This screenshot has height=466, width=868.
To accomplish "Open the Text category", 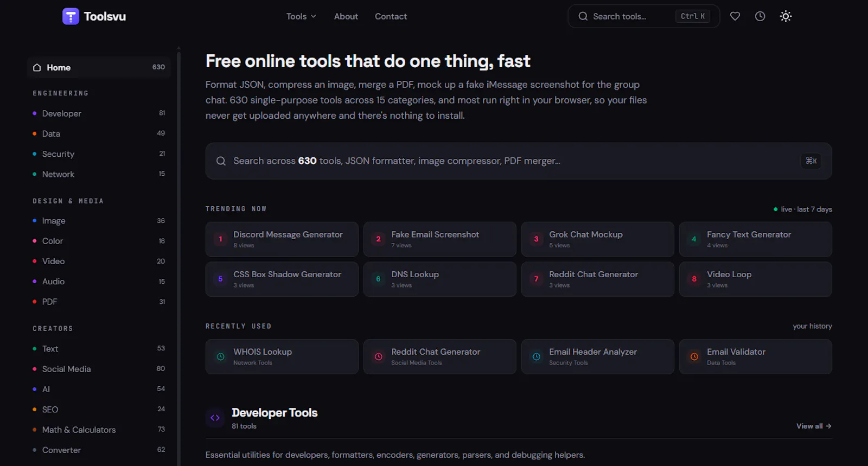I will point(99,349).
